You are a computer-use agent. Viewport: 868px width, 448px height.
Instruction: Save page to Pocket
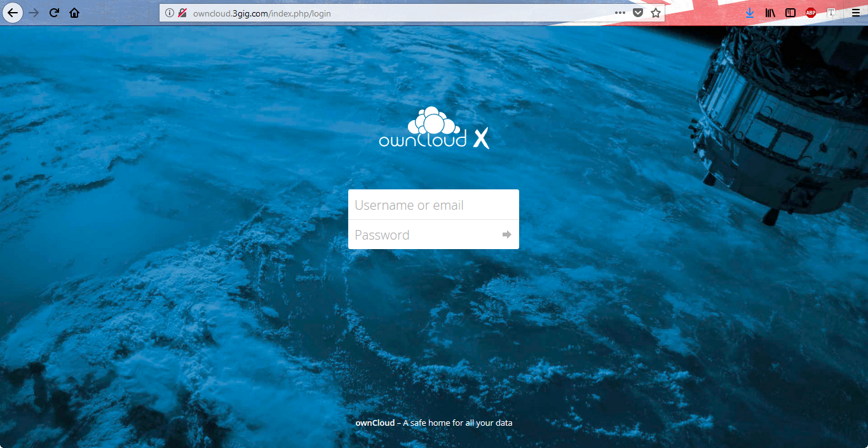pyautogui.click(x=638, y=13)
